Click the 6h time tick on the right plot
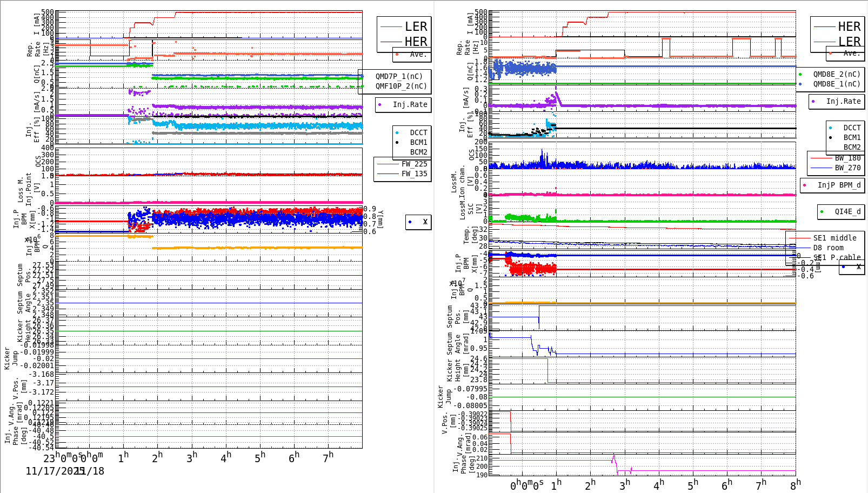The height and width of the screenshot is (493, 868). tap(727, 485)
